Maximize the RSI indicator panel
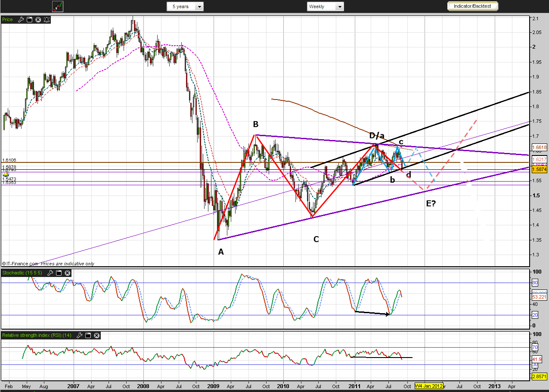 tap(88, 335)
